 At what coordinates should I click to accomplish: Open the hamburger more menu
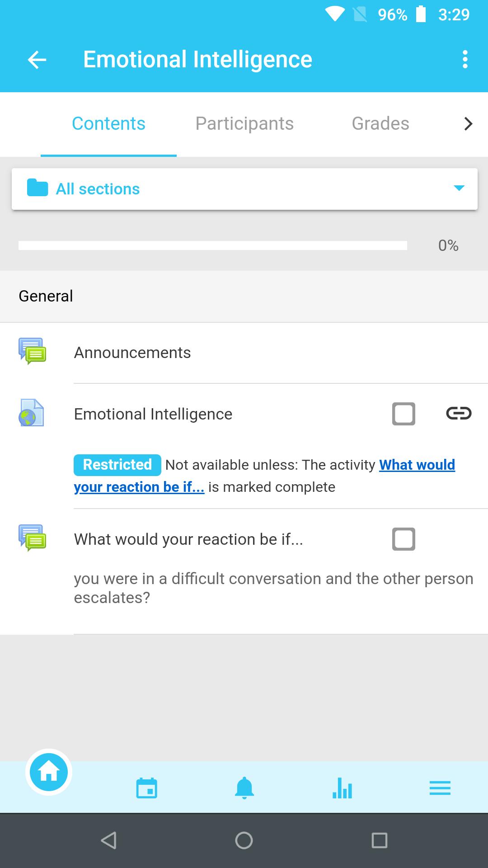pyautogui.click(x=440, y=788)
